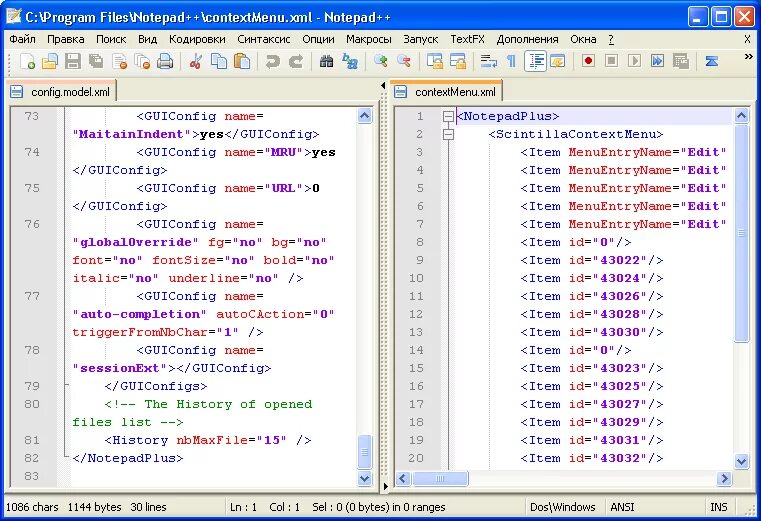Toggle the indent guide toolbar button
Screen dimensions: 761x521
click(x=535, y=61)
